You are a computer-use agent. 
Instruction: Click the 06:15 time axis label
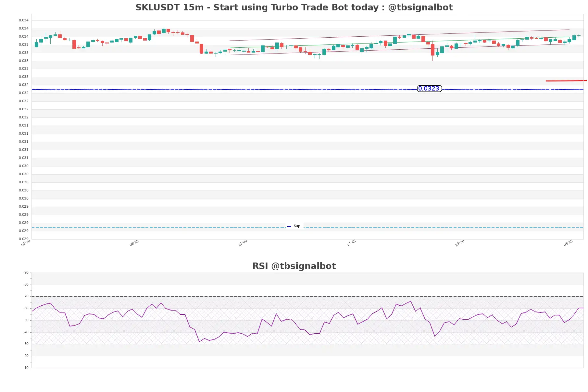134,243
